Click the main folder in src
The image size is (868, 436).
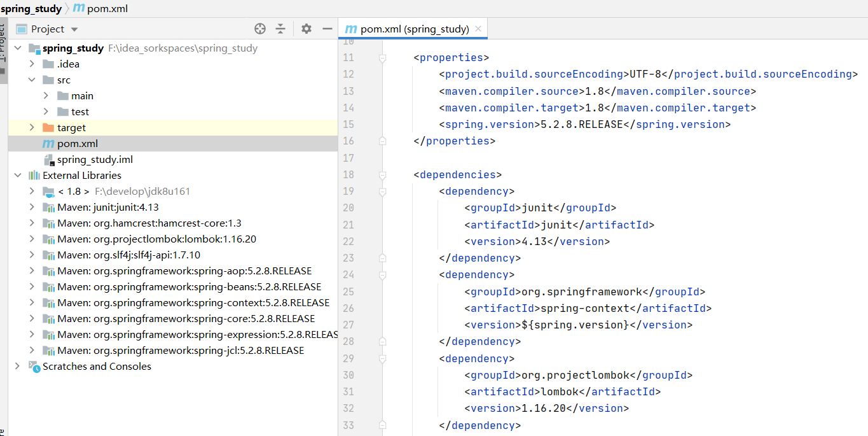tap(82, 96)
